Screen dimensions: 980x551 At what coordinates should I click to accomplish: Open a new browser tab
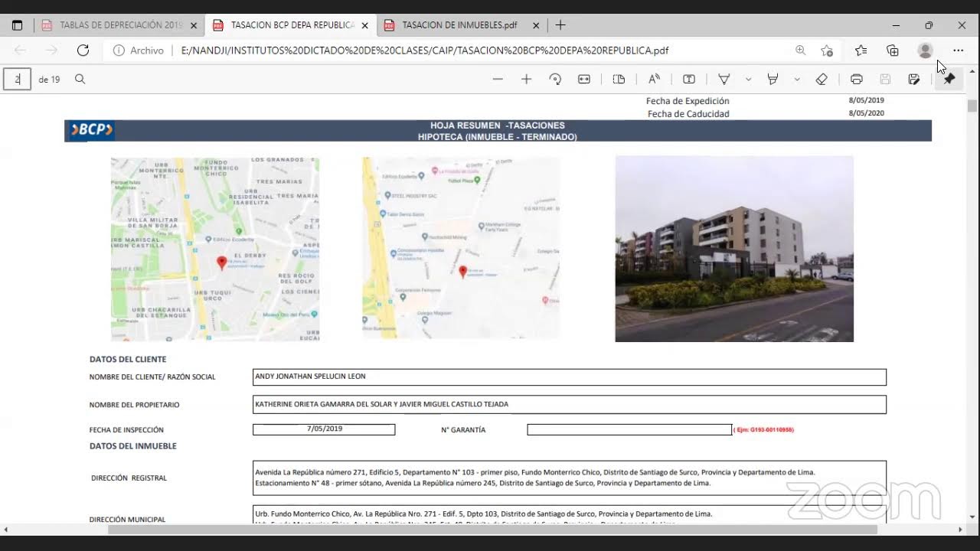560,25
